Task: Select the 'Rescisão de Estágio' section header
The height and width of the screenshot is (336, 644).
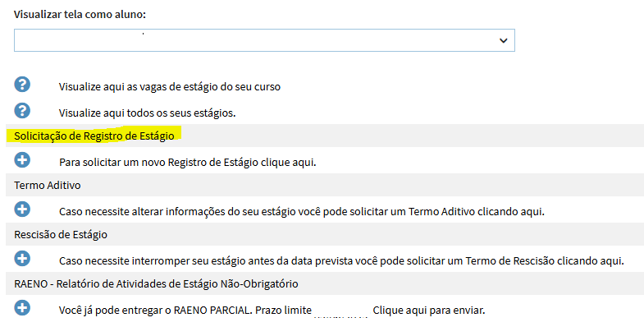Action: point(61,235)
